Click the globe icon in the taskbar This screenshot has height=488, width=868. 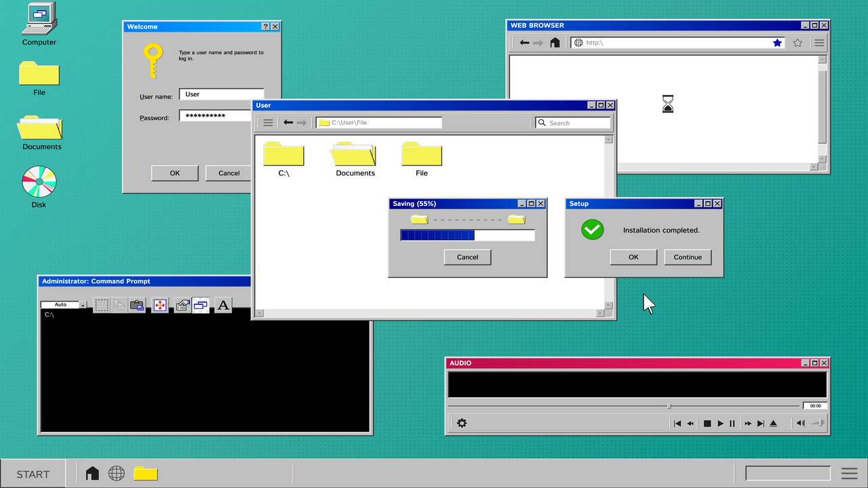(x=116, y=473)
